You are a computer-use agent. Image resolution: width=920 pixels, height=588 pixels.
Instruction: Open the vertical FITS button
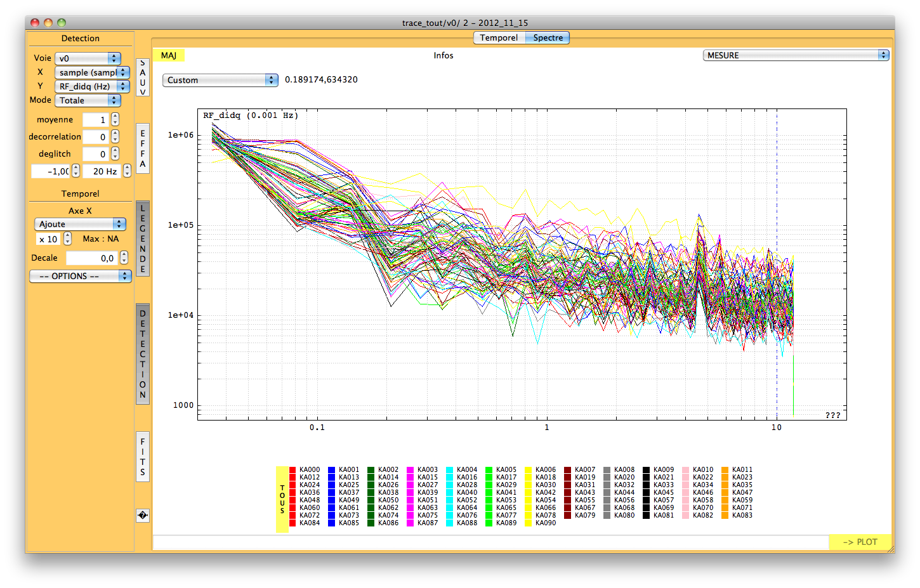(143, 457)
